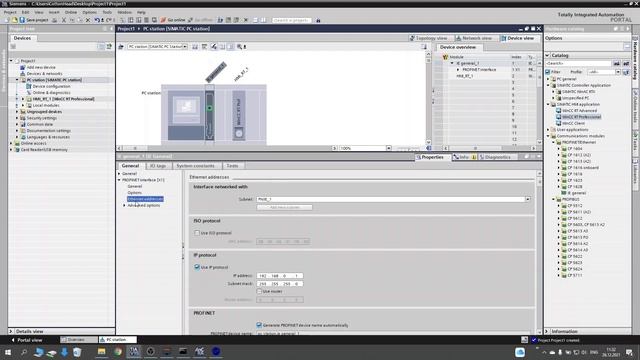Screen dimensions: 640x360
Task: Click the Cut scissors icon in toolbar
Action: (x=64, y=20)
